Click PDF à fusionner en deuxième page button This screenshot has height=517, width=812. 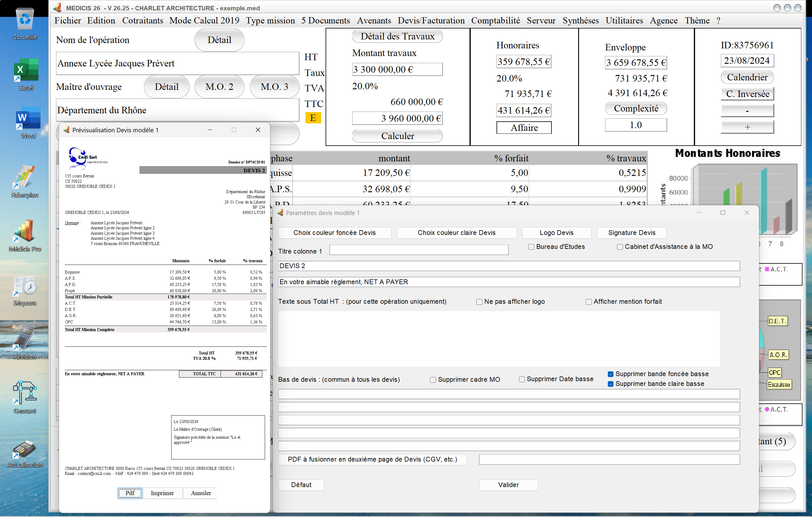coord(372,459)
